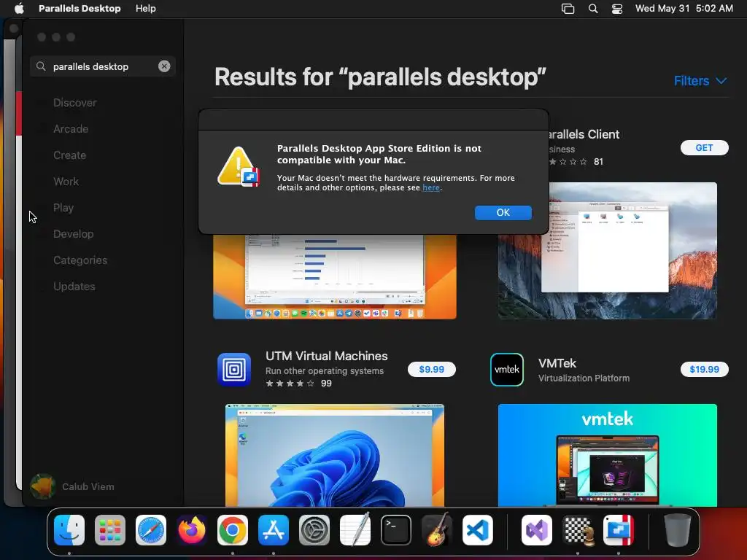Show the date and time panel
747x560 pixels.
684,9
